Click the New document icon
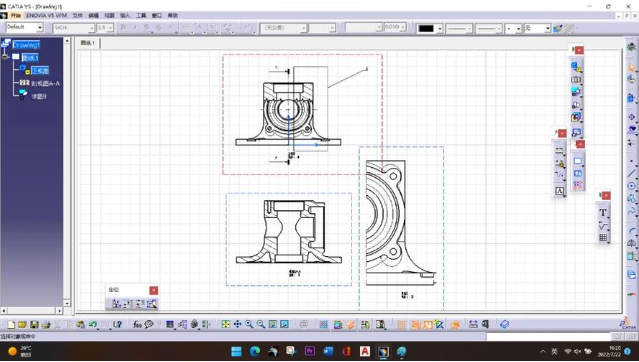Image resolution: width=639 pixels, height=362 pixels. 11,324
